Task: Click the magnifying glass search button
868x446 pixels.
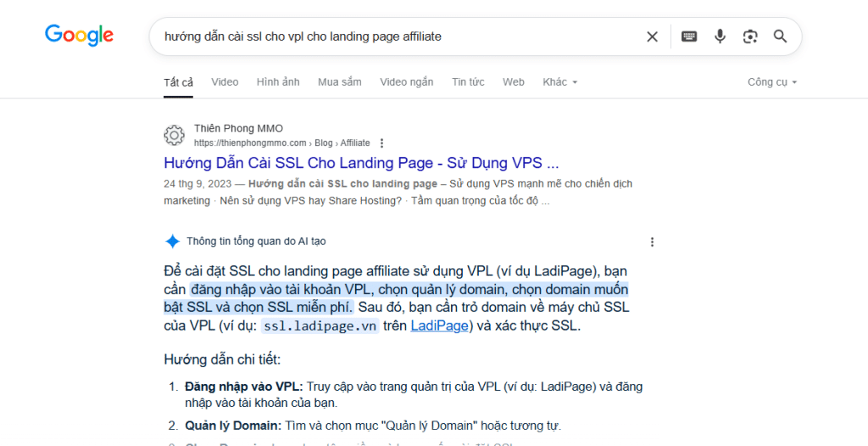Action: pyautogui.click(x=780, y=36)
